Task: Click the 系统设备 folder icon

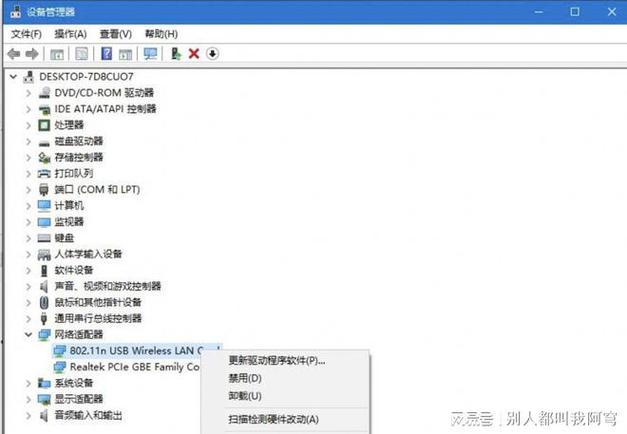Action: click(x=44, y=383)
